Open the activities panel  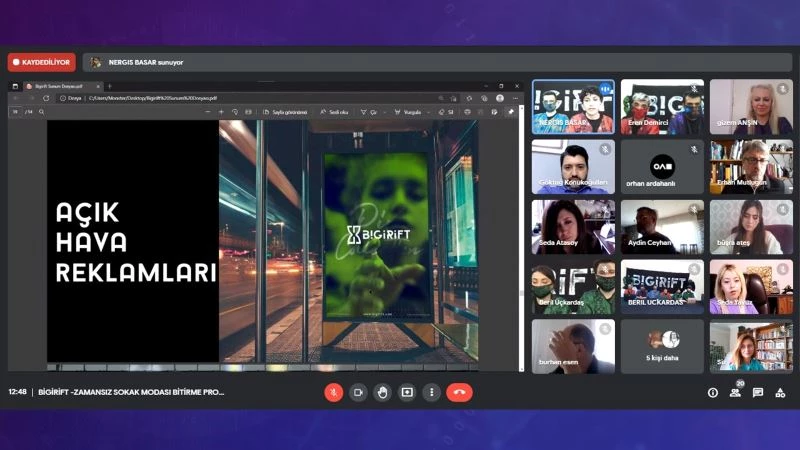click(781, 393)
